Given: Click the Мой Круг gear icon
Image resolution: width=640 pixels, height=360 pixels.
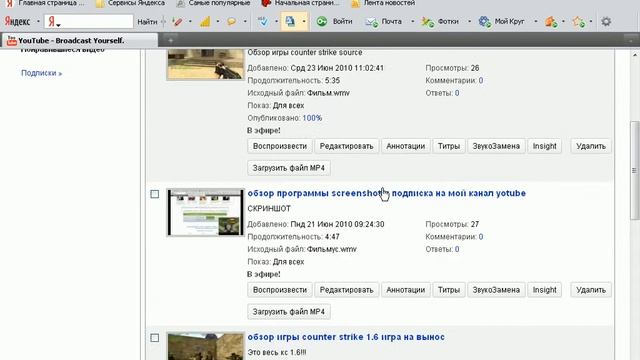Looking at the screenshot, I should [x=484, y=21].
